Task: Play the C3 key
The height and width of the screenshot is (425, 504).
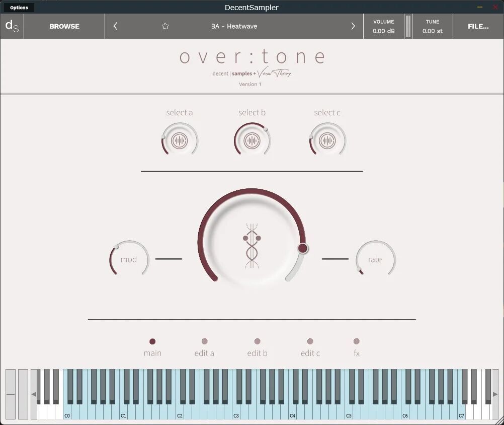Action: point(236,412)
